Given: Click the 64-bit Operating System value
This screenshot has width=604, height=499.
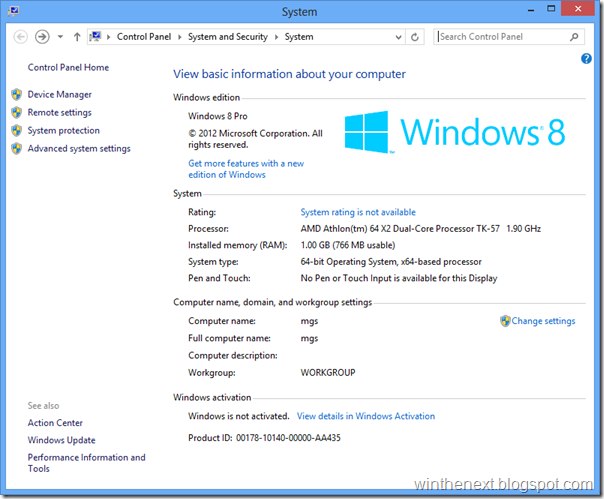Looking at the screenshot, I should [x=391, y=262].
